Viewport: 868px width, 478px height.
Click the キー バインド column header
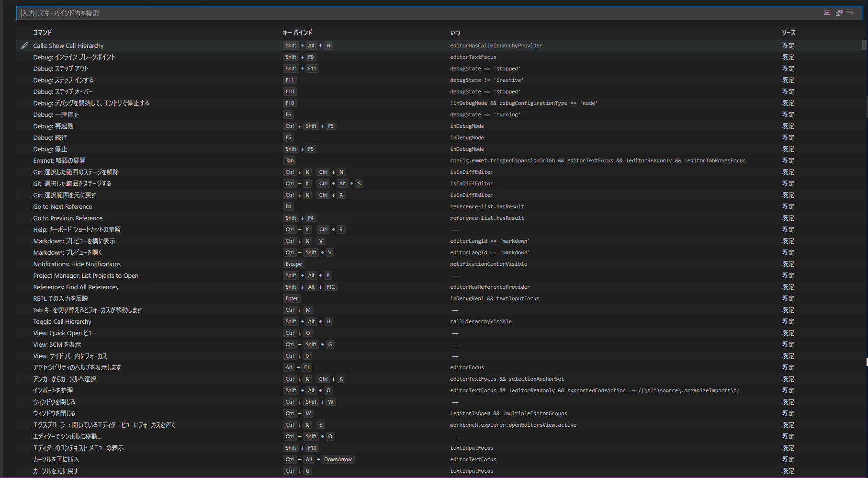click(x=297, y=32)
